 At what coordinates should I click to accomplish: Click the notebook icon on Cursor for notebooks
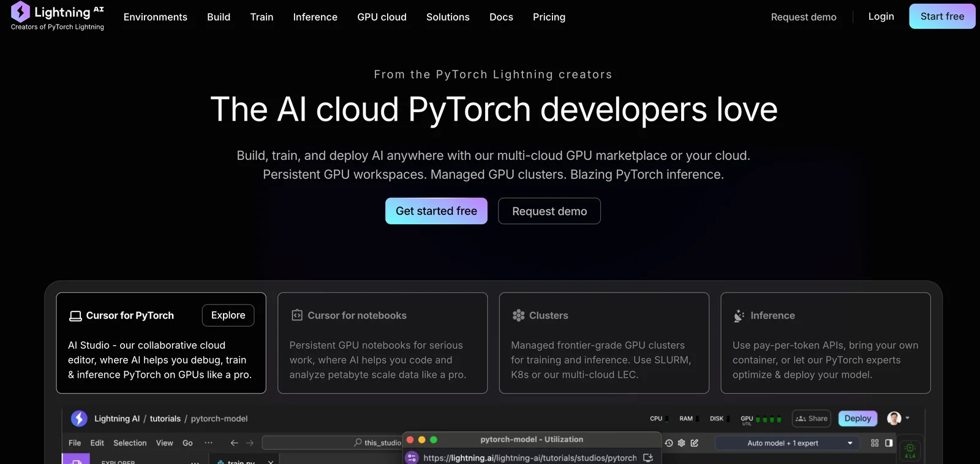(297, 315)
